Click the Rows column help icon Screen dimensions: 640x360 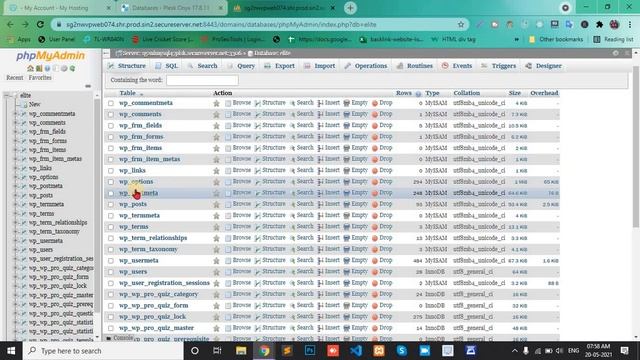point(418,94)
